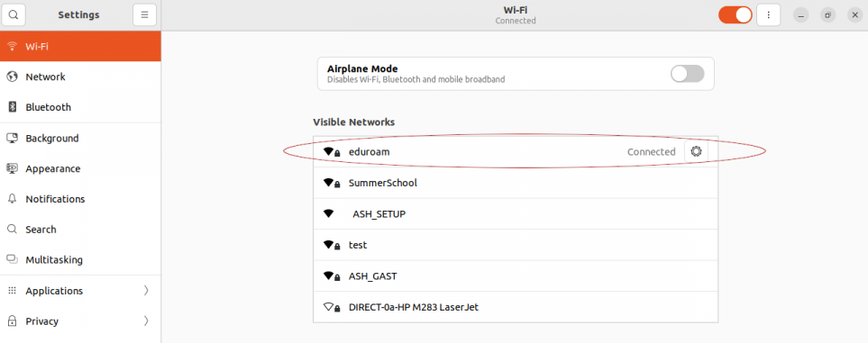The image size is (868, 343).
Task: Open the Settings hamburger menu
Action: pyautogui.click(x=144, y=15)
